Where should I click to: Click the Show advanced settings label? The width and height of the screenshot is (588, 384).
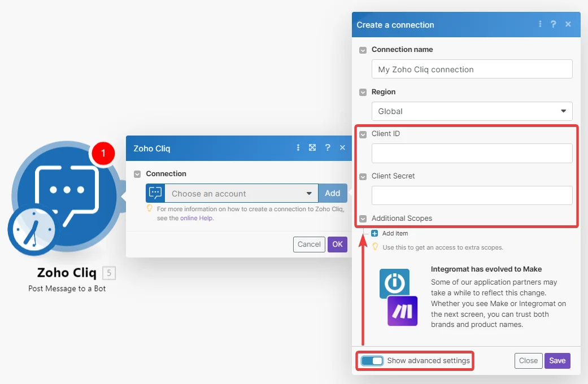point(428,361)
